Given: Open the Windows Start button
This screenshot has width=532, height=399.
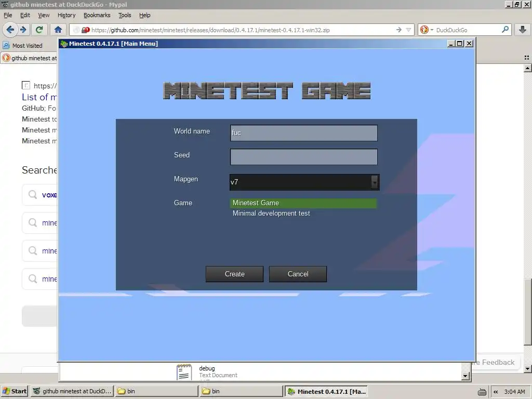Looking at the screenshot, I should coord(15,391).
